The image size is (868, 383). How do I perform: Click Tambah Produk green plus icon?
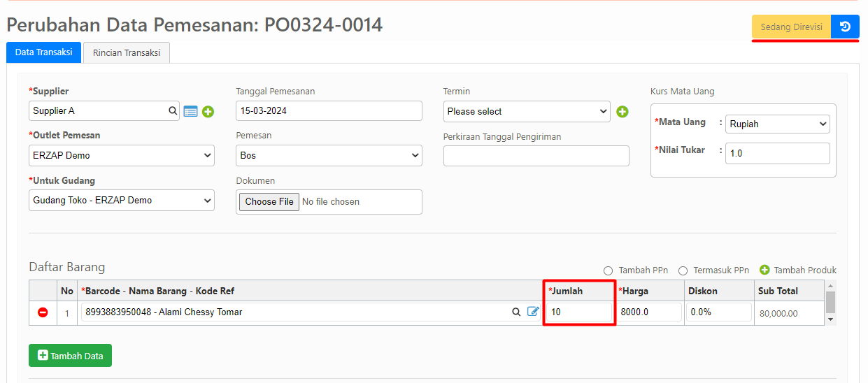point(764,270)
